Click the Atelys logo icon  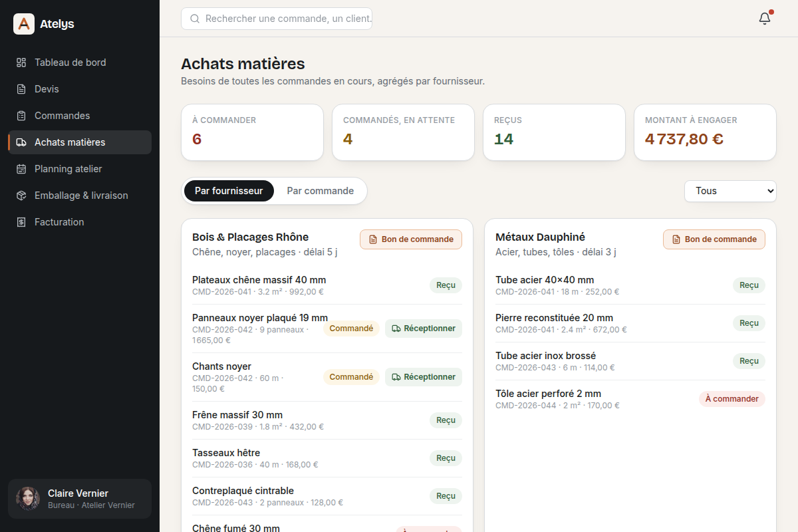point(24,24)
